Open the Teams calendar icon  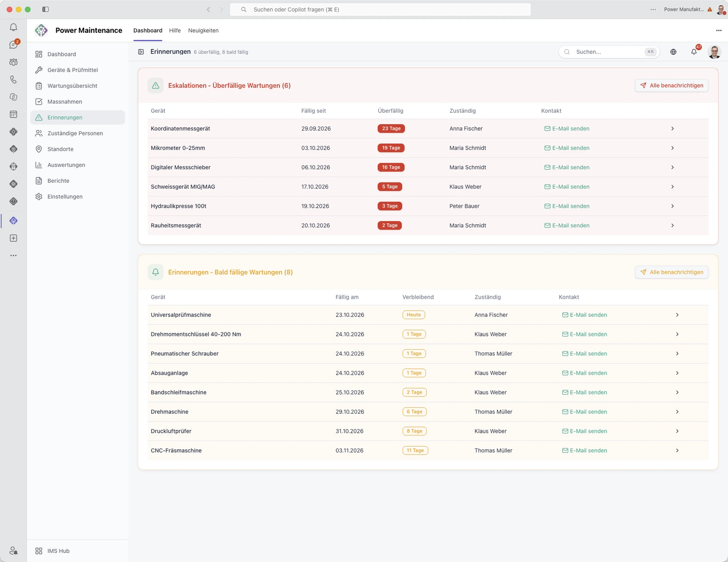(x=13, y=114)
